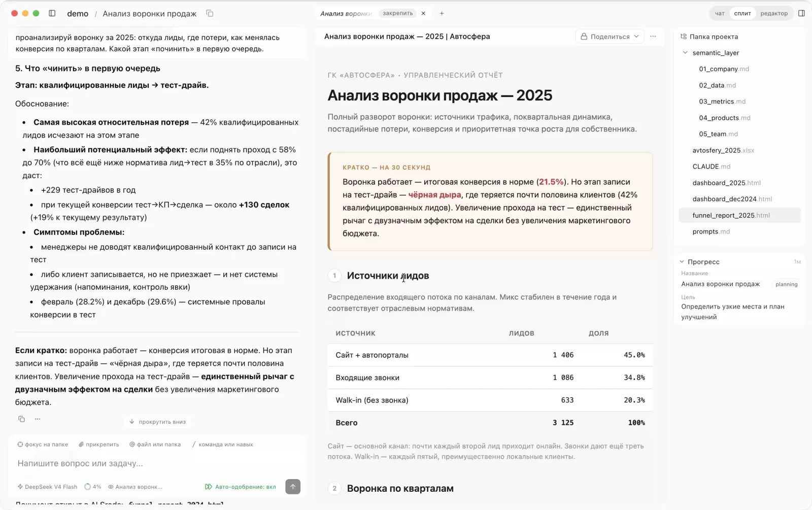Click the ДОЛЯ column header
Image resolution: width=812 pixels, height=510 pixels.
(598, 333)
